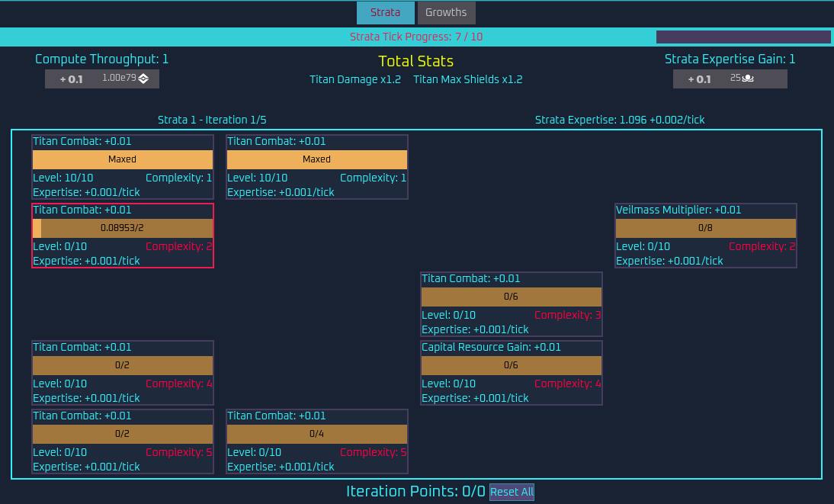Click the 0.08953/2 Titan Combat progress bar
The image size is (834, 504).
(123, 228)
